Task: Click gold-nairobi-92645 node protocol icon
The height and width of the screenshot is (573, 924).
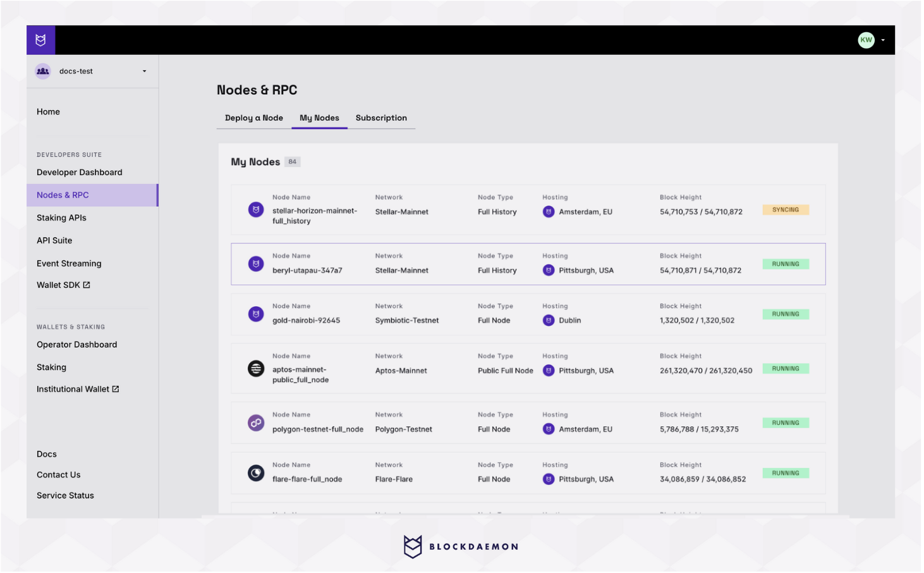Action: coord(256,314)
